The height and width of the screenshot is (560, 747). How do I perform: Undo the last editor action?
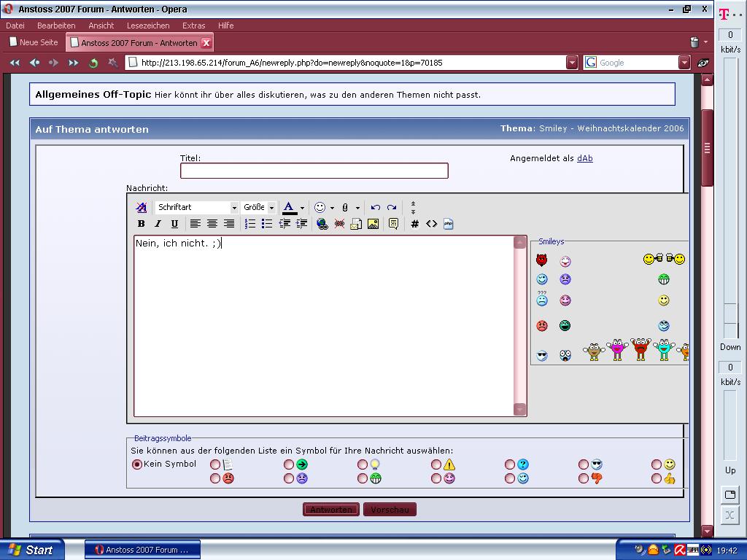(376, 207)
